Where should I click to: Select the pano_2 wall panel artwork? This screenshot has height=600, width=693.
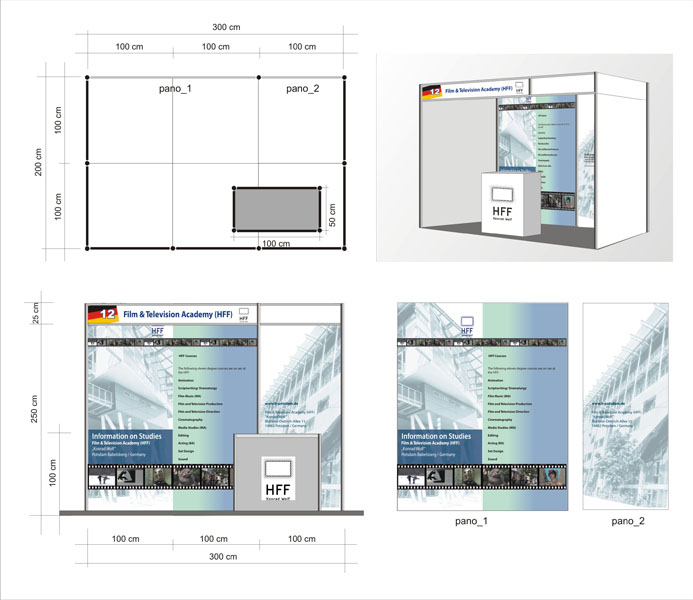tap(625, 406)
